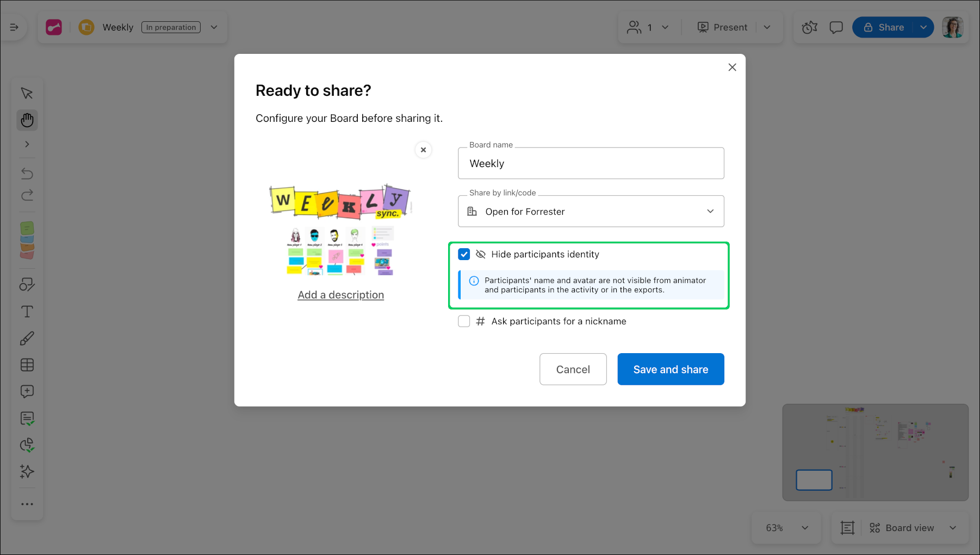The height and width of the screenshot is (555, 980).
Task: Expand the board title dropdown chevron
Action: (214, 27)
